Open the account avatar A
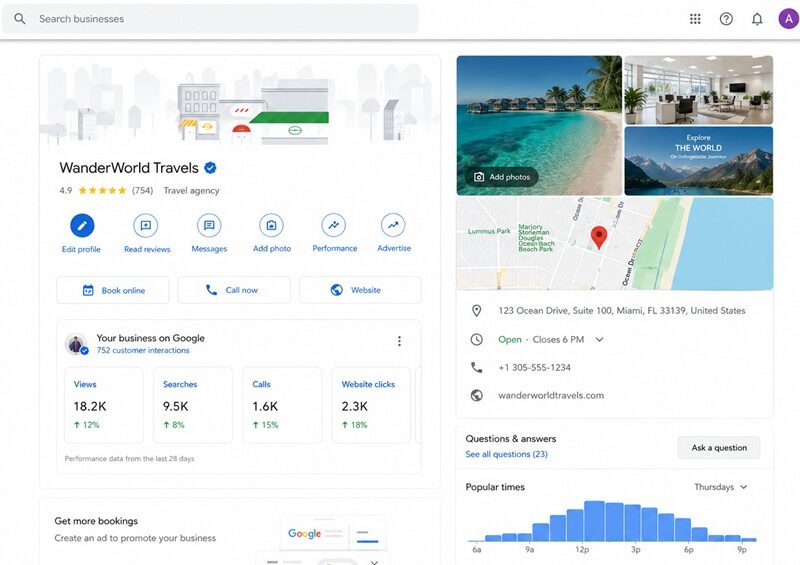 (x=788, y=19)
